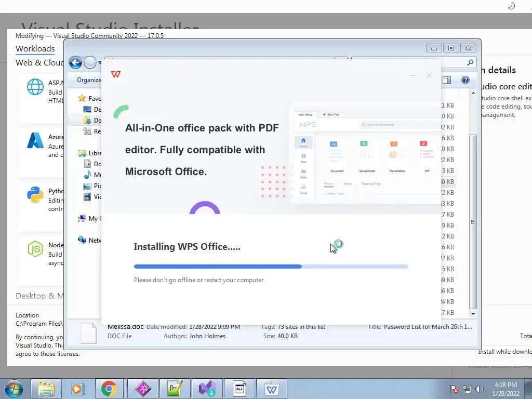Minimize the WPS Office installer window
The image size is (532, 399).
click(413, 75)
